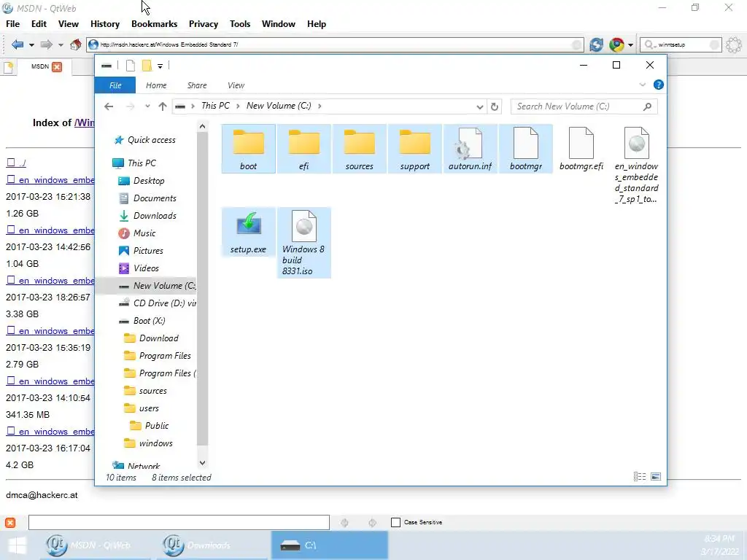The image size is (747, 560).
Task: Open QtWeb Tools menu
Action: (239, 24)
